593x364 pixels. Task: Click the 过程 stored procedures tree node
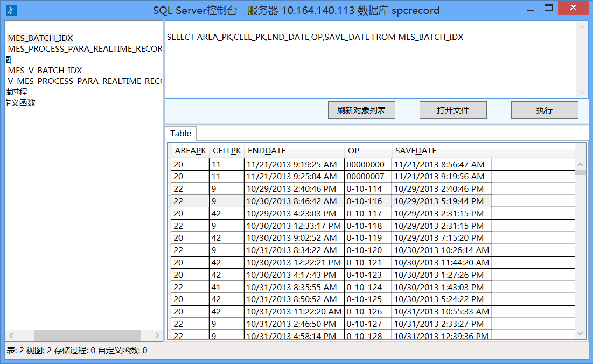tap(17, 92)
